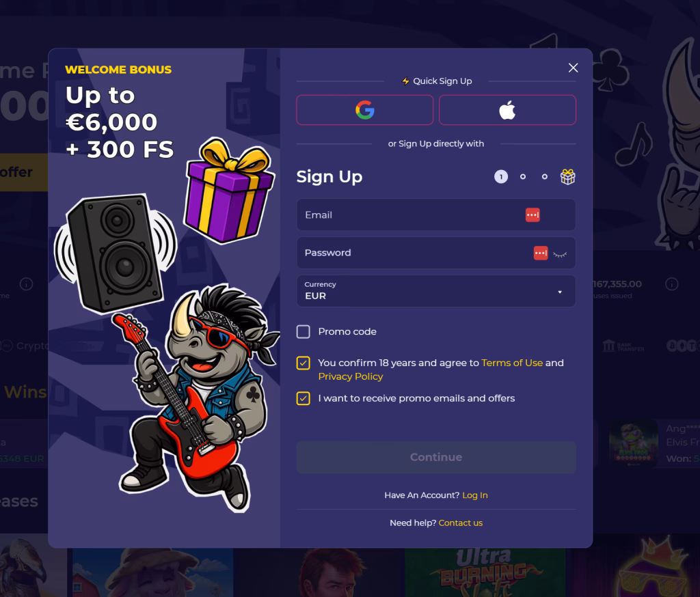Uncheck the promo emails and offers checkbox
700x597 pixels.
click(x=303, y=398)
